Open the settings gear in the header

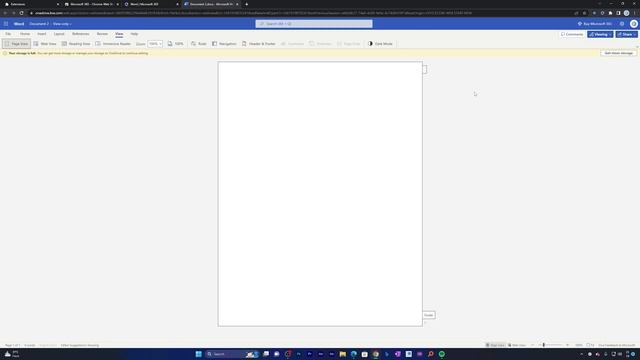tap(622, 24)
